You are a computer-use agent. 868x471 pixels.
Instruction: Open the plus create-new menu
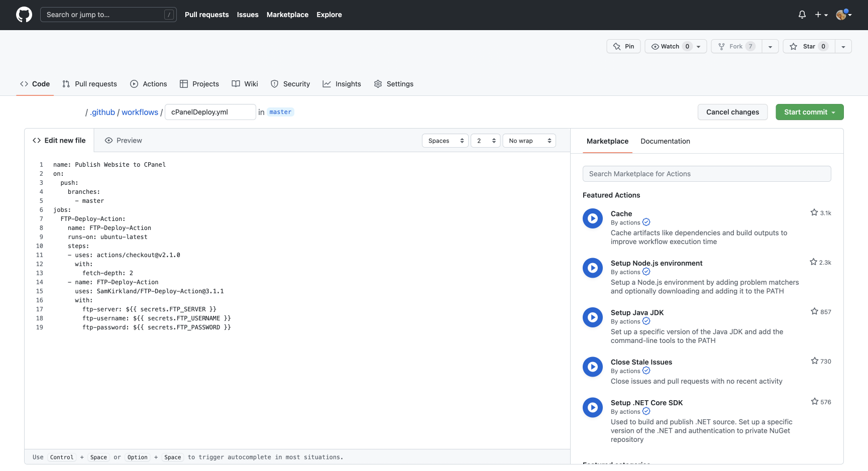coord(821,15)
